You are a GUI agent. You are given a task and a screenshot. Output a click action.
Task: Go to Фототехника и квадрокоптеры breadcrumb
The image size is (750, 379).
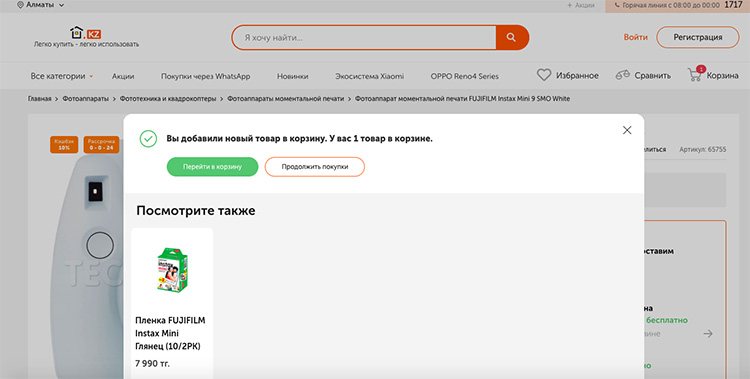[x=168, y=99]
